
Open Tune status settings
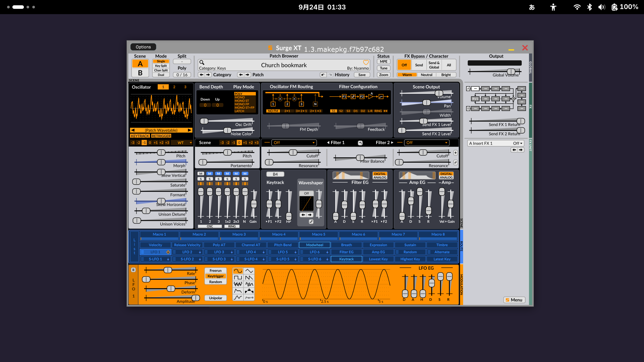pos(384,68)
